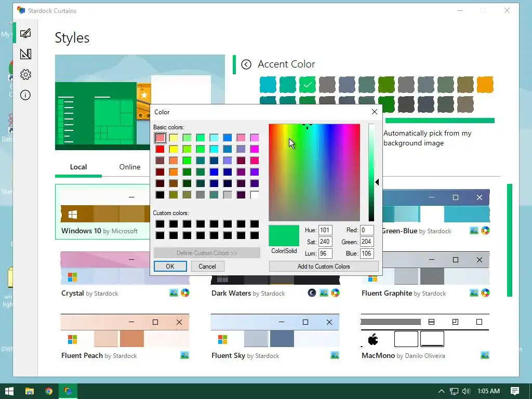Select the Fluent Peach style thumbnail
This screenshot has width=532, height=399.
[x=125, y=331]
